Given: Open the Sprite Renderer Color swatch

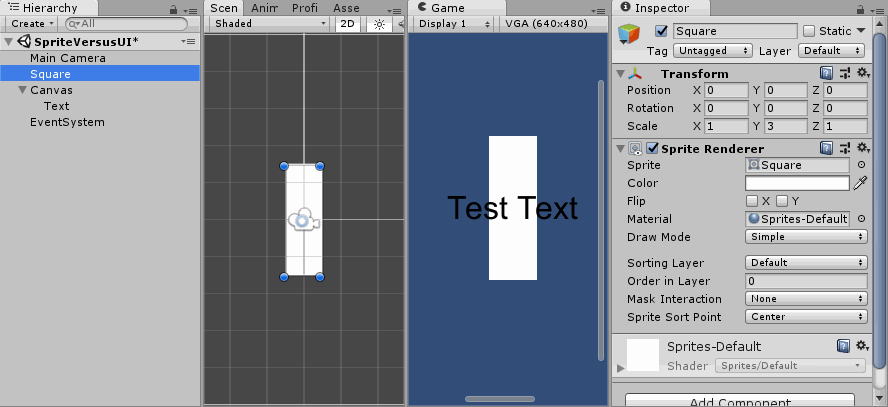Looking at the screenshot, I should (797, 183).
